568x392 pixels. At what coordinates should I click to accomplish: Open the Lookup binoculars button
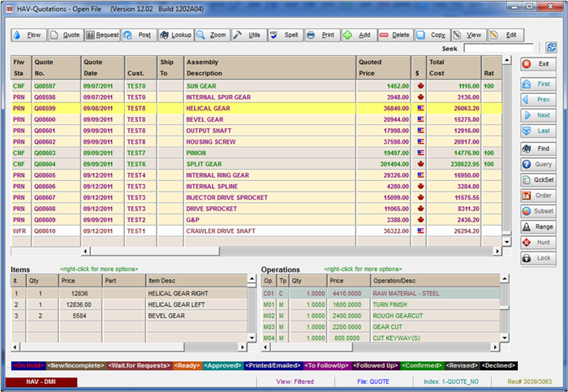point(176,35)
